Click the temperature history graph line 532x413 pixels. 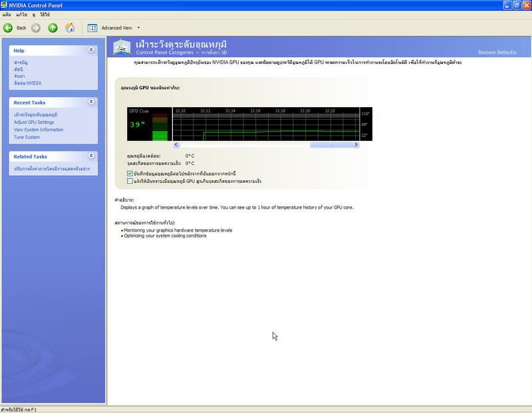click(281, 131)
